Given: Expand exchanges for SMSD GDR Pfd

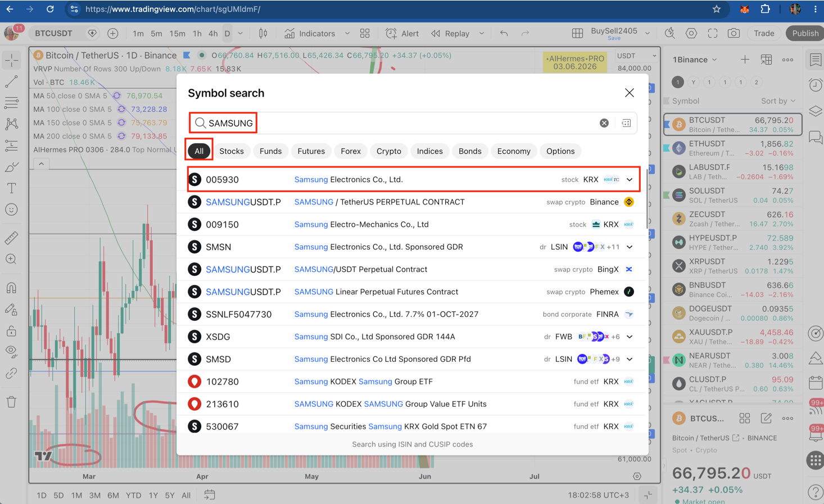Looking at the screenshot, I should (x=630, y=360).
